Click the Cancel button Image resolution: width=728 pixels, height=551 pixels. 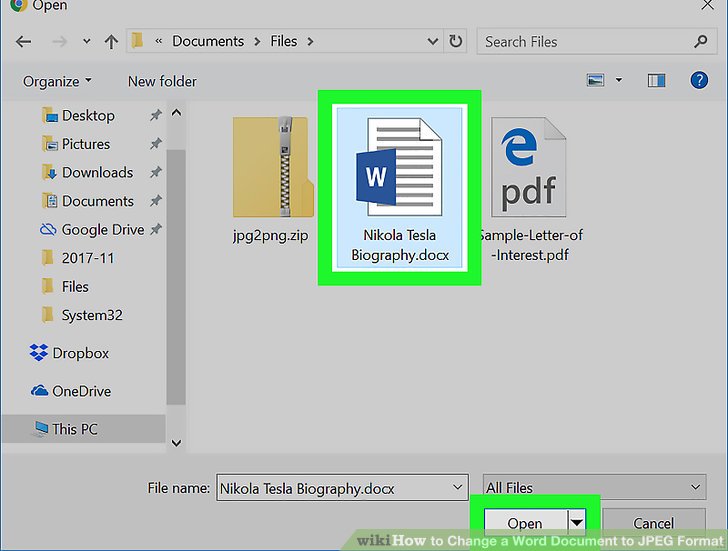pyautogui.click(x=653, y=524)
